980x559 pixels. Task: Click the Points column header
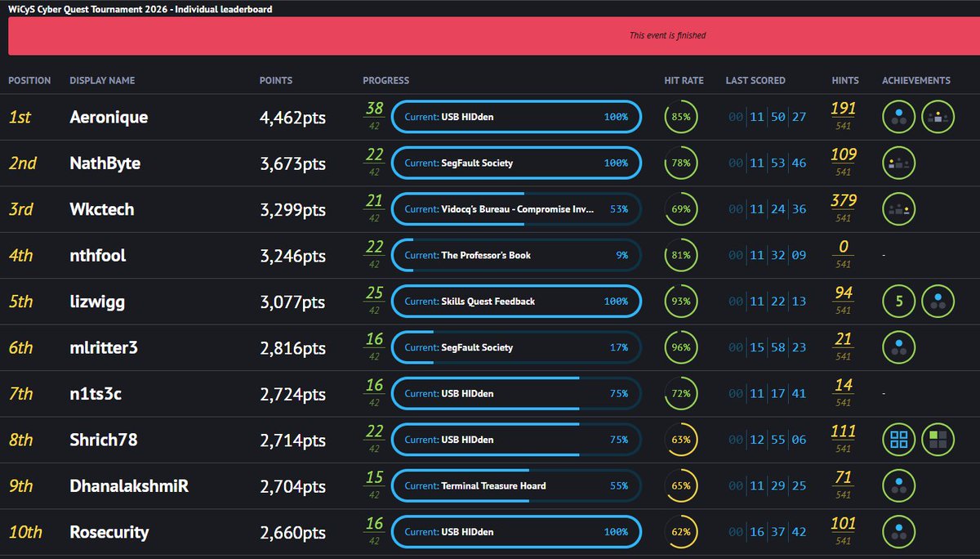(276, 81)
